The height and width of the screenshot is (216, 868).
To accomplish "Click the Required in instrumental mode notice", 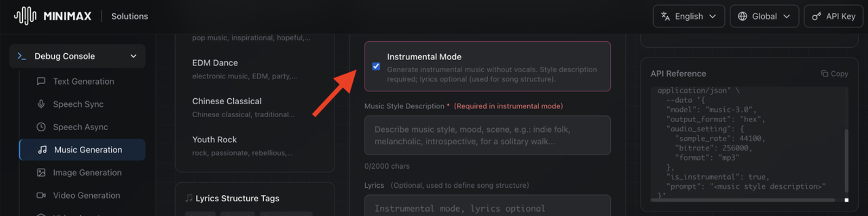I will pos(508,106).
